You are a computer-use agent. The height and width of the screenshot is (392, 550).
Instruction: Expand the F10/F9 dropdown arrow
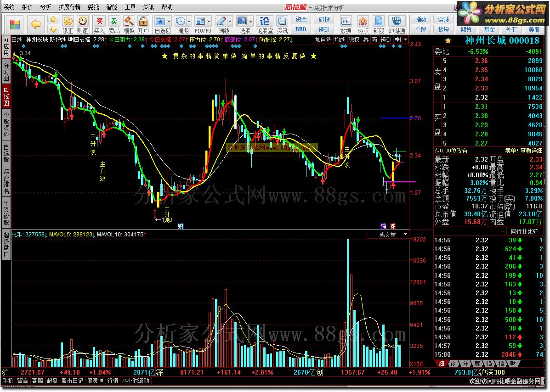tap(209, 22)
